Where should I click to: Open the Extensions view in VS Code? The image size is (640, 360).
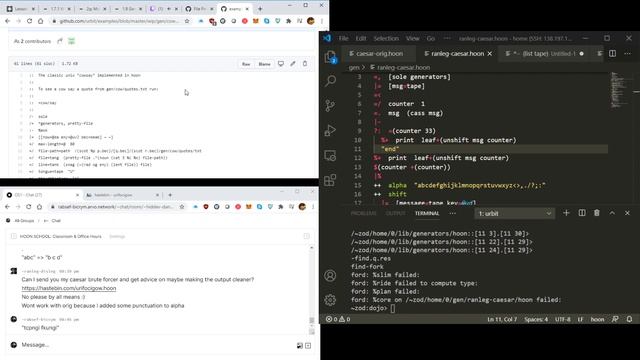(x=330, y=180)
